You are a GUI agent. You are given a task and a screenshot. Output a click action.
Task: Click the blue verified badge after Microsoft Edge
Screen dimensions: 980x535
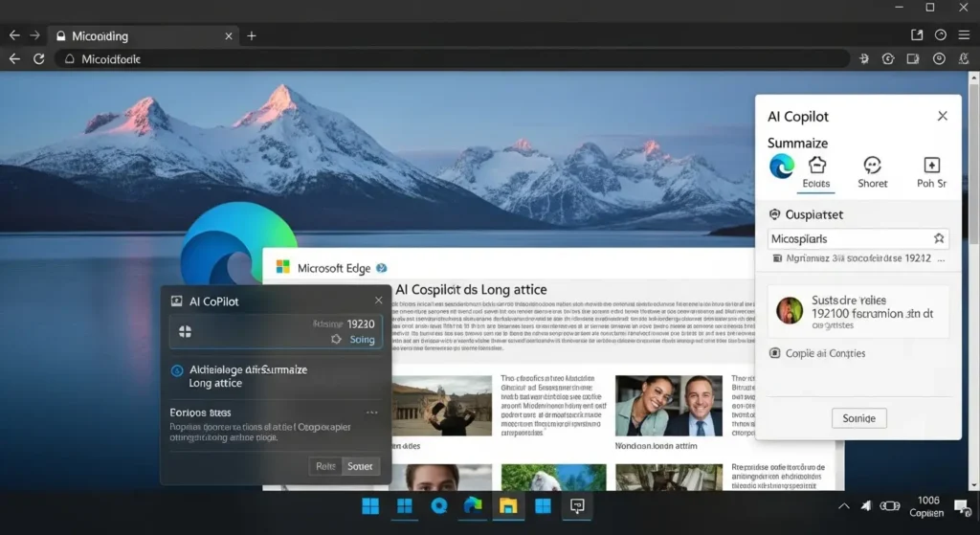[x=381, y=268]
